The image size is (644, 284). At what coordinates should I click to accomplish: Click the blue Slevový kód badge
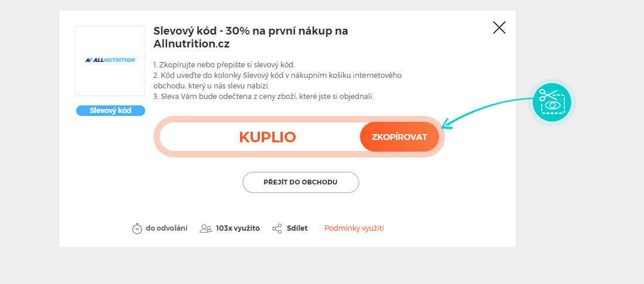point(110,111)
